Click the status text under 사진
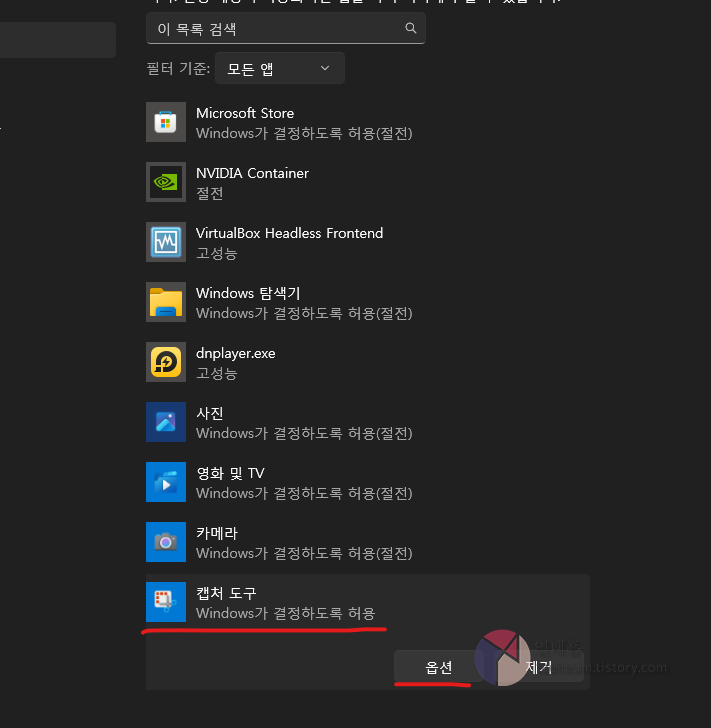Image resolution: width=711 pixels, height=728 pixels. [x=304, y=433]
